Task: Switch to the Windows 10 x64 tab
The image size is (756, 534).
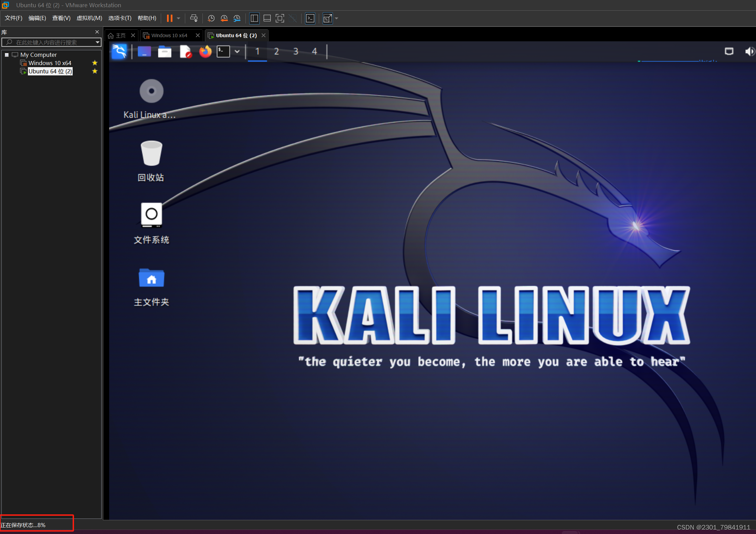Action: [169, 35]
